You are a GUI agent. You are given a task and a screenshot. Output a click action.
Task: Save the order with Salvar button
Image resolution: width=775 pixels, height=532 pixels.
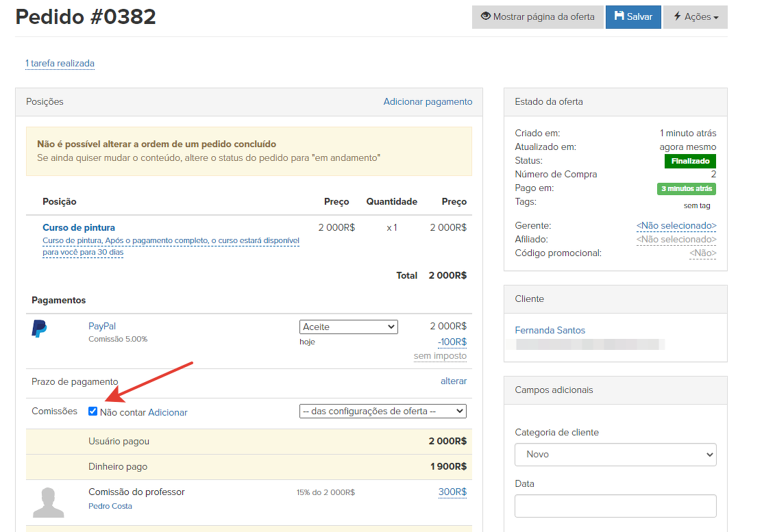[632, 17]
